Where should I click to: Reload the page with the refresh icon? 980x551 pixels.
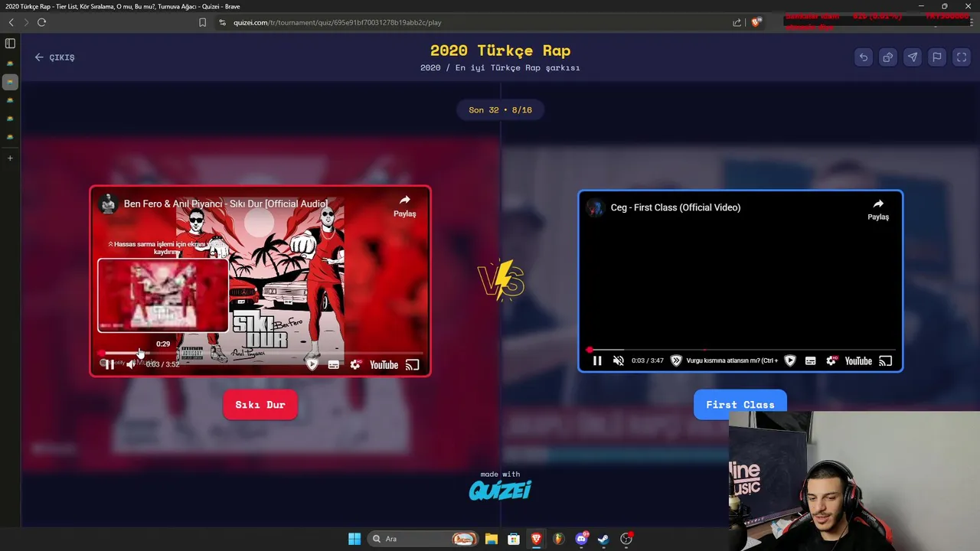[x=41, y=22]
